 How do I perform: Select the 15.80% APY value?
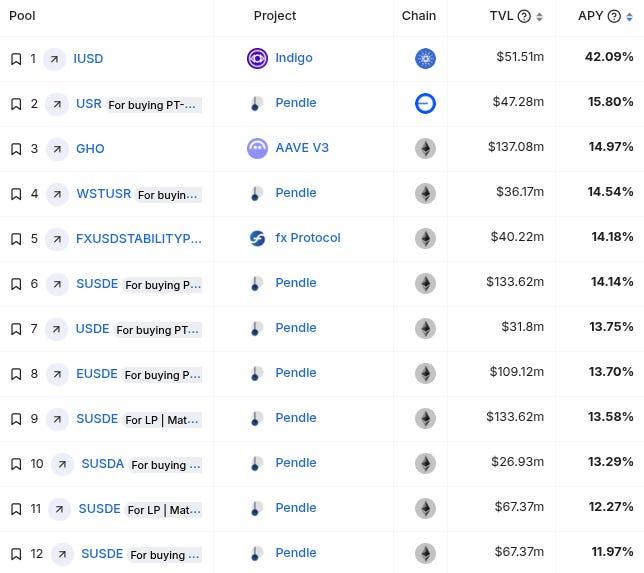610,101
